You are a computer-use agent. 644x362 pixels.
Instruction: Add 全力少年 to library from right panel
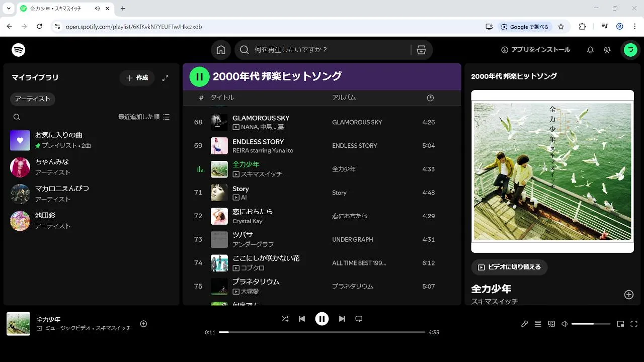(629, 295)
